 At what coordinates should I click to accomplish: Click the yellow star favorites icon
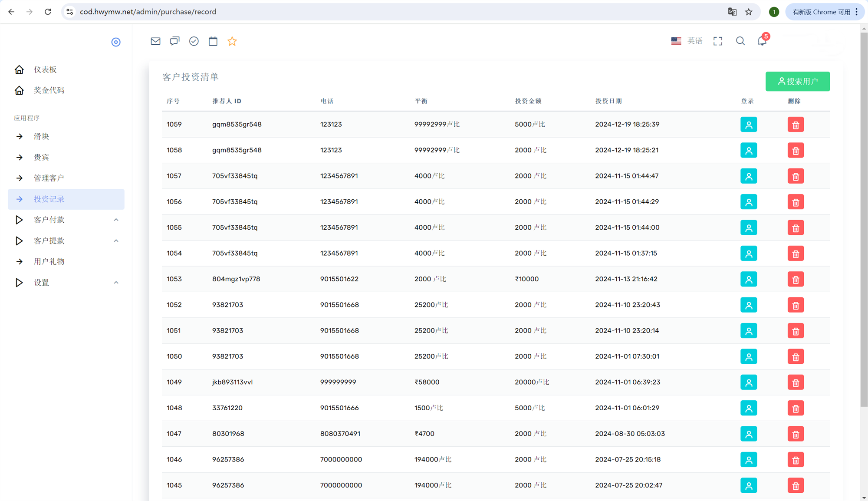(232, 41)
